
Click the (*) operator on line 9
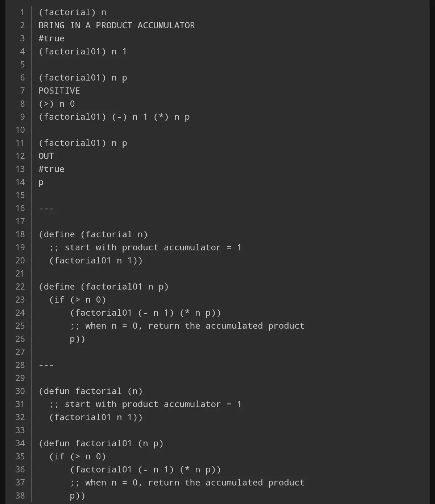click(x=161, y=117)
